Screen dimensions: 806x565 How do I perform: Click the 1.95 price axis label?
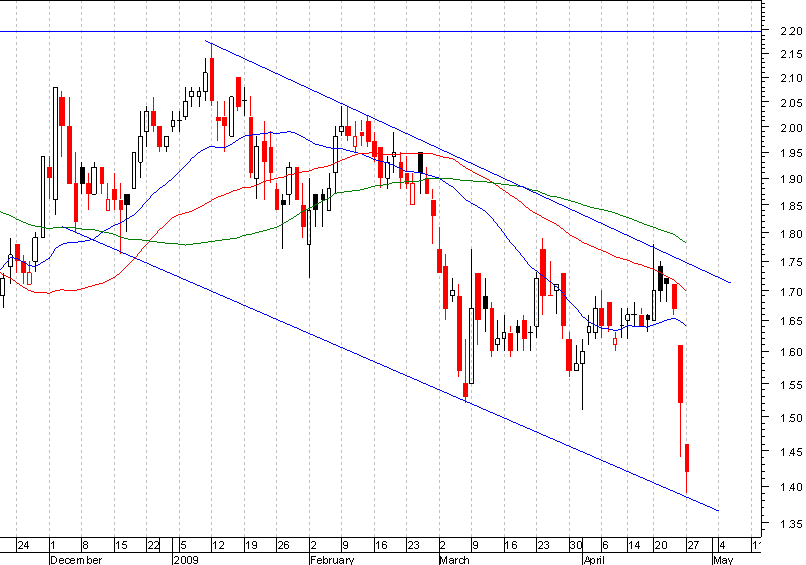pyautogui.click(x=791, y=153)
